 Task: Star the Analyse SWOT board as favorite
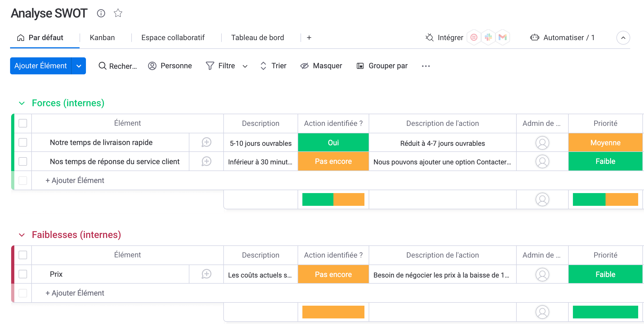click(118, 13)
